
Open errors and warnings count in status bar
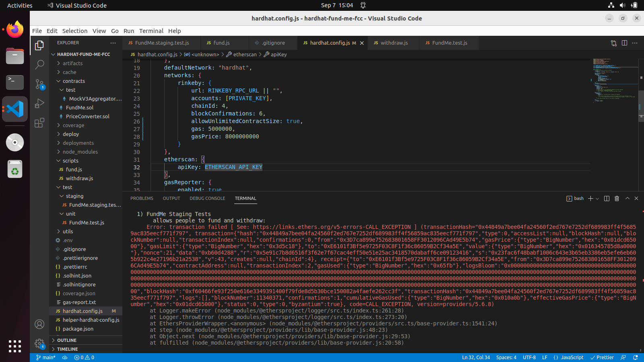point(84,358)
